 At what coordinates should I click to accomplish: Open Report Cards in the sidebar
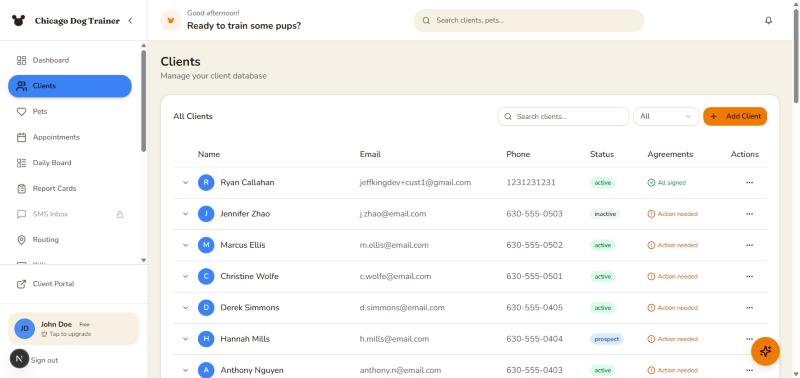70,188
